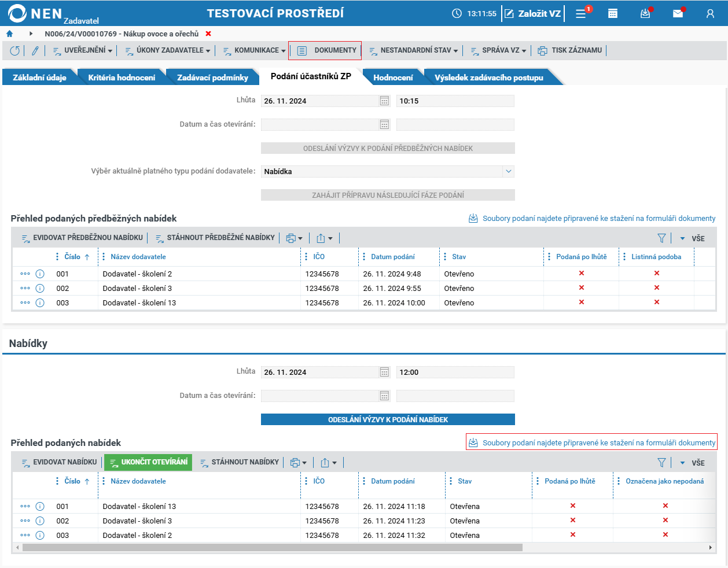The width and height of the screenshot is (728, 568).
Task: Open the calendar picker for preliminary Lhůta date
Action: coord(384,101)
